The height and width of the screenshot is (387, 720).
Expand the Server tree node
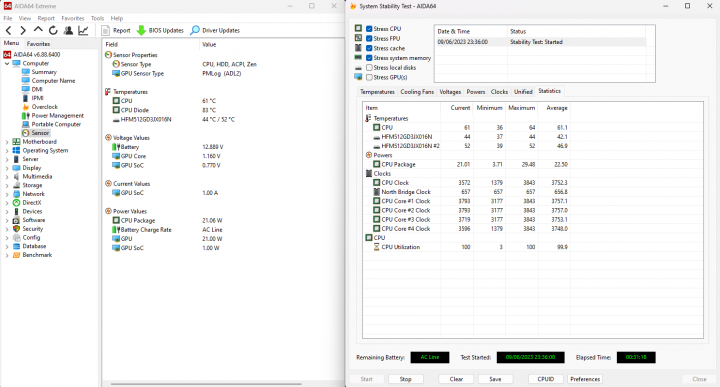pyautogui.click(x=7, y=159)
